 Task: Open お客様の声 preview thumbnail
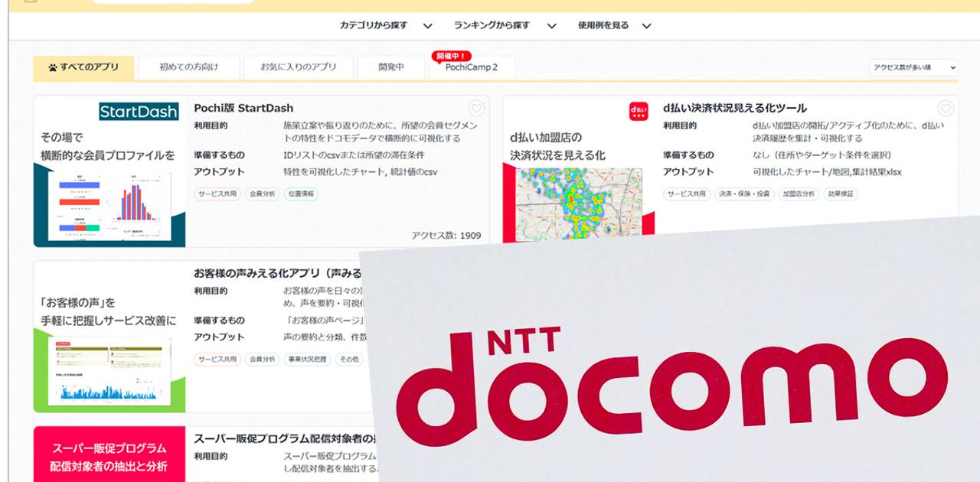(x=109, y=370)
